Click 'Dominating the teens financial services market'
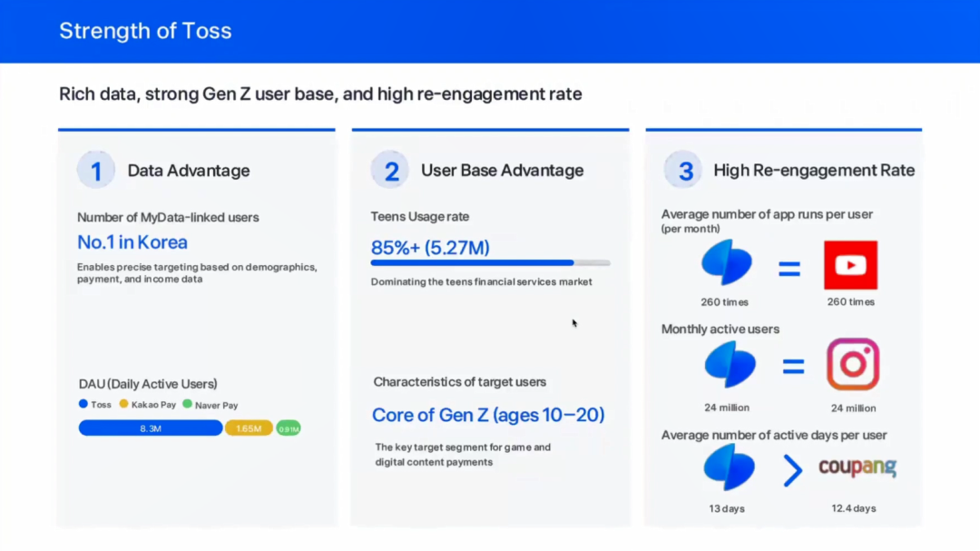Image resolution: width=980 pixels, height=551 pixels. point(481,281)
